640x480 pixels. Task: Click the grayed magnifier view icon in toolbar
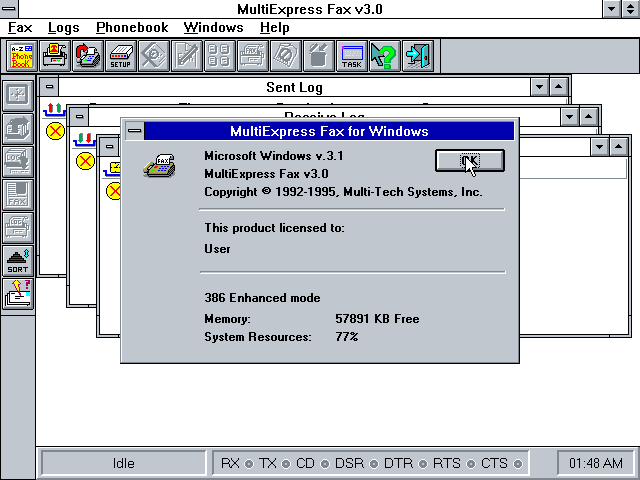click(x=154, y=56)
